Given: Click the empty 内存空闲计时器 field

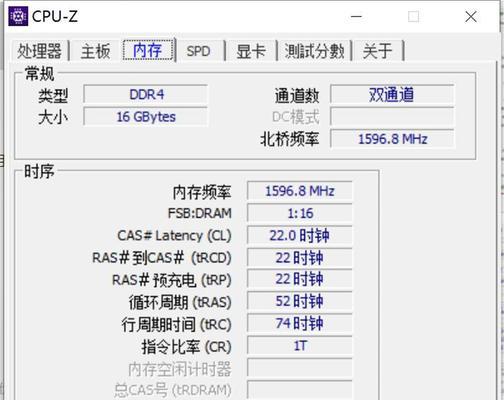Looking at the screenshot, I should 299,368.
